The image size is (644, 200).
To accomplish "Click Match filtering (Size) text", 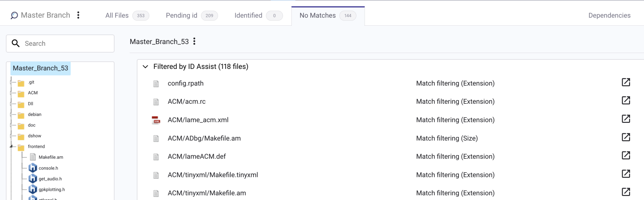I will [447, 139].
